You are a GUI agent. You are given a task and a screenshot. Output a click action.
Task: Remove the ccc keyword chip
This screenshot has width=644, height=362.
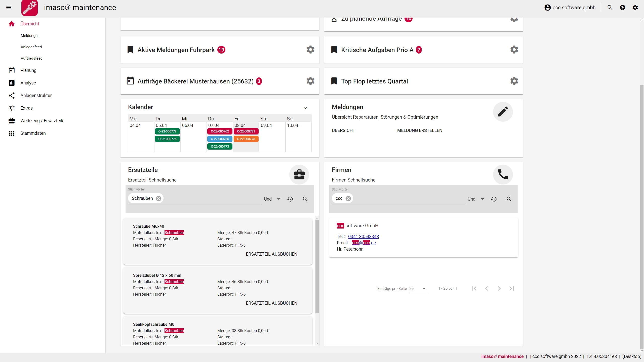tap(348, 199)
